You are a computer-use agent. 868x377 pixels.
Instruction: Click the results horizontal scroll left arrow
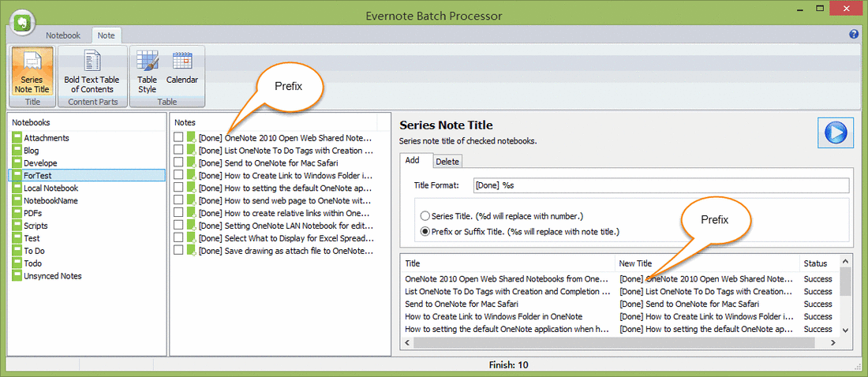click(407, 342)
